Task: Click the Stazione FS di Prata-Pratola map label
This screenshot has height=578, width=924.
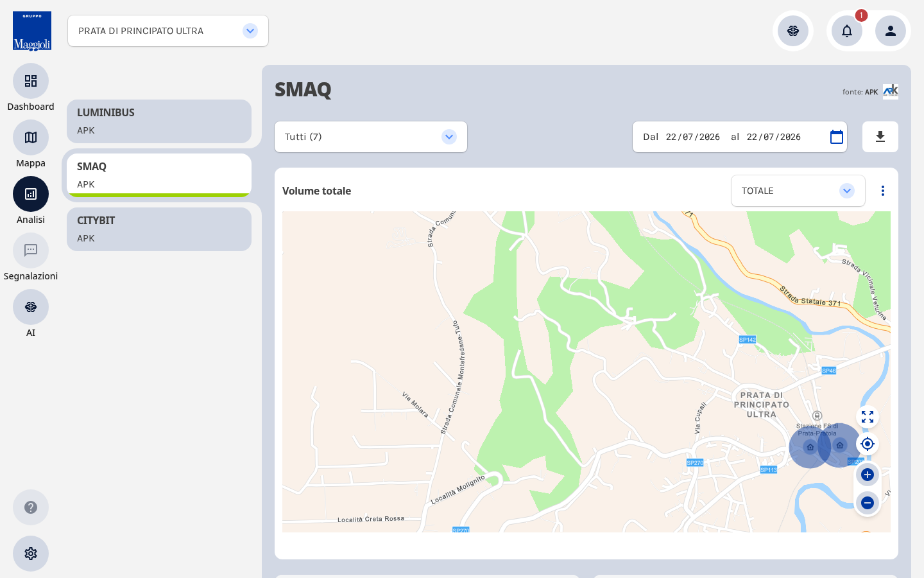Action: click(x=817, y=429)
